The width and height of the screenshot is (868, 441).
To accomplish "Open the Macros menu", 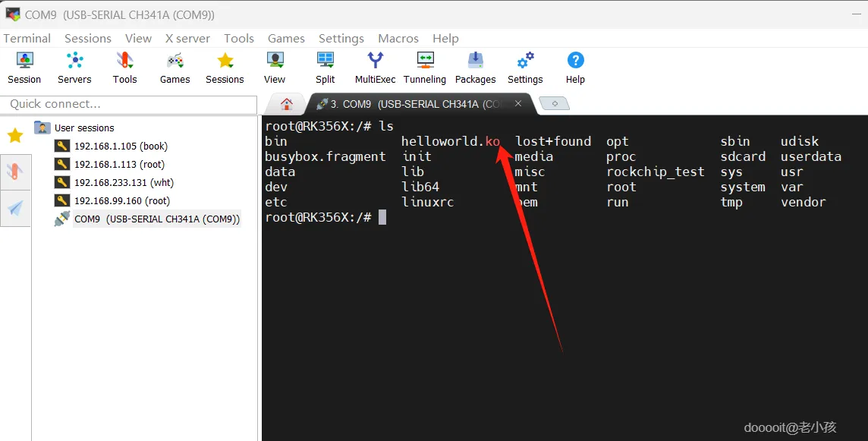I will (x=398, y=38).
